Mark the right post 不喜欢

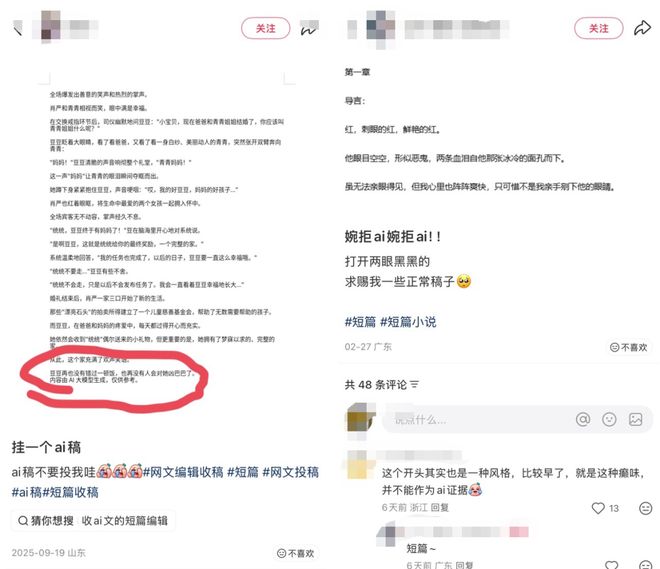point(628,347)
